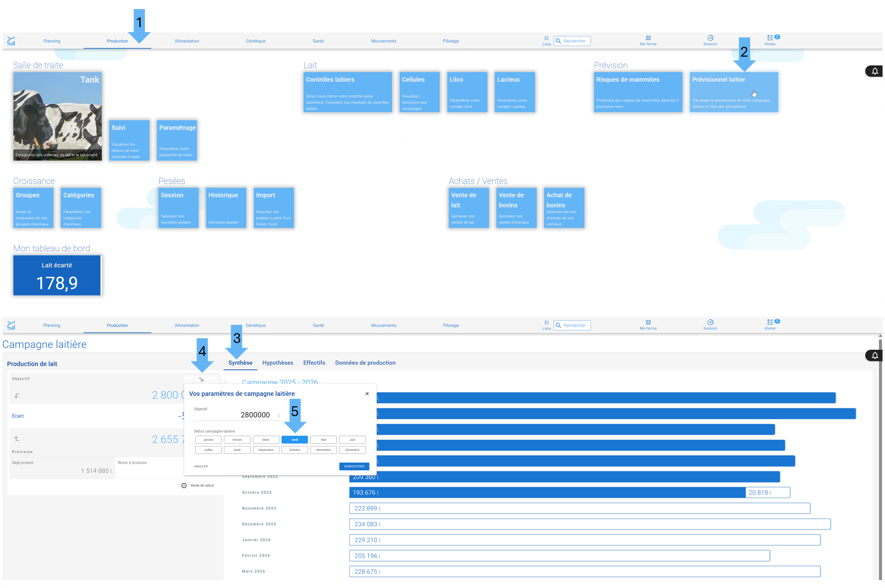Open campaign settings gear icon beside Objectif
Image resolution: width=885 pixels, height=588 pixels.
pos(201,380)
